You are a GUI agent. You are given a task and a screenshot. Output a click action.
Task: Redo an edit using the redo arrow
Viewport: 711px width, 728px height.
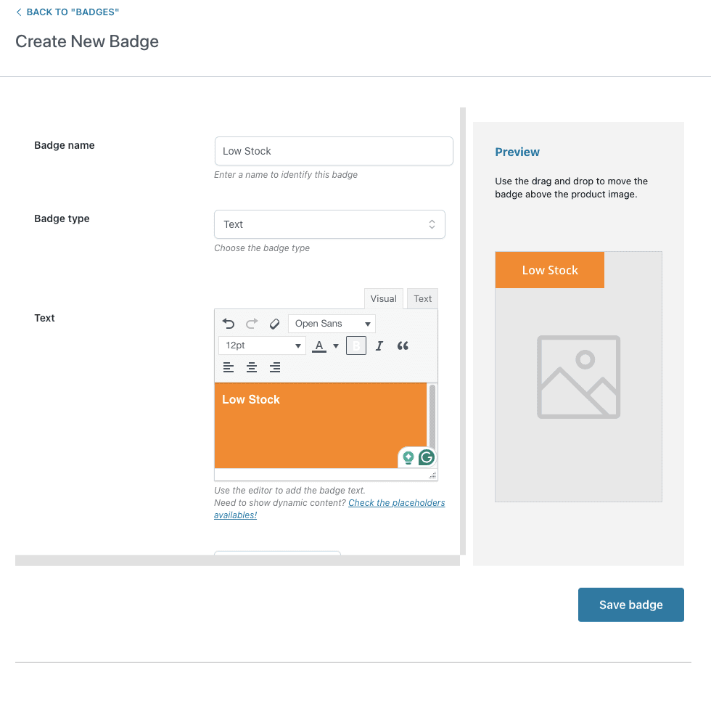coord(252,323)
